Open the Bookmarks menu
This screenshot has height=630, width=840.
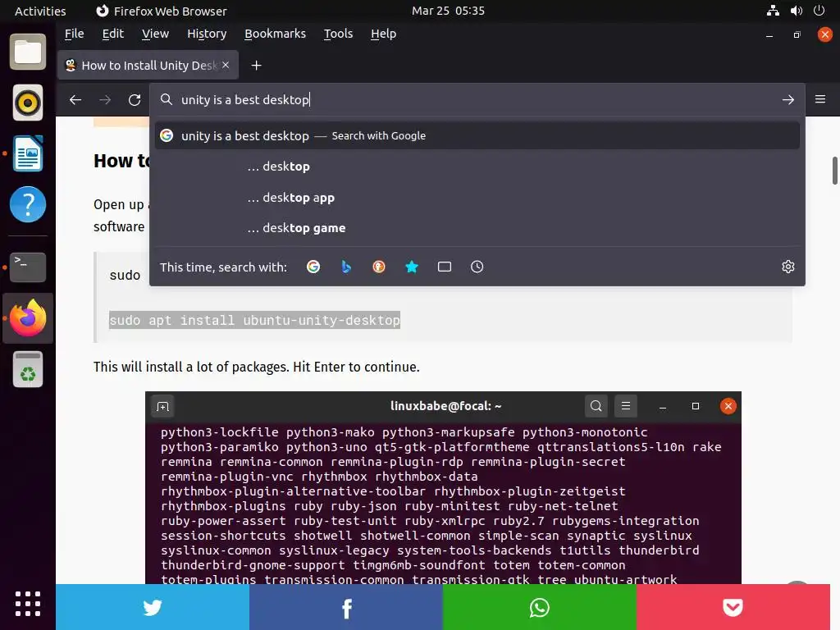coord(276,34)
